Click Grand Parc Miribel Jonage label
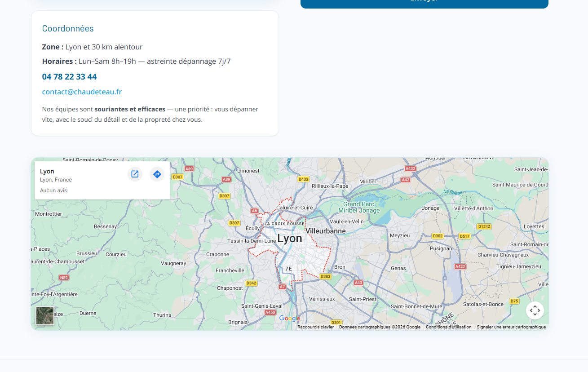588x372 pixels. (x=358, y=207)
